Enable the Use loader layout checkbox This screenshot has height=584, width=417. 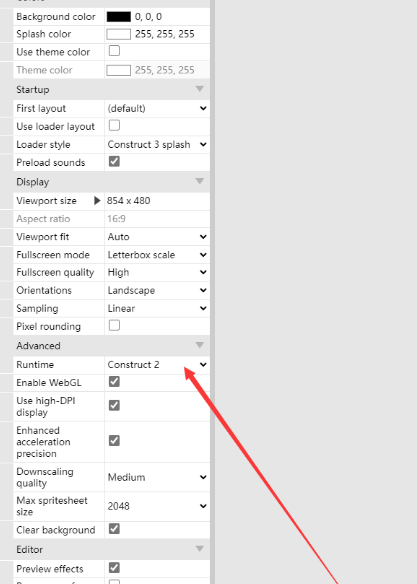tap(114, 126)
